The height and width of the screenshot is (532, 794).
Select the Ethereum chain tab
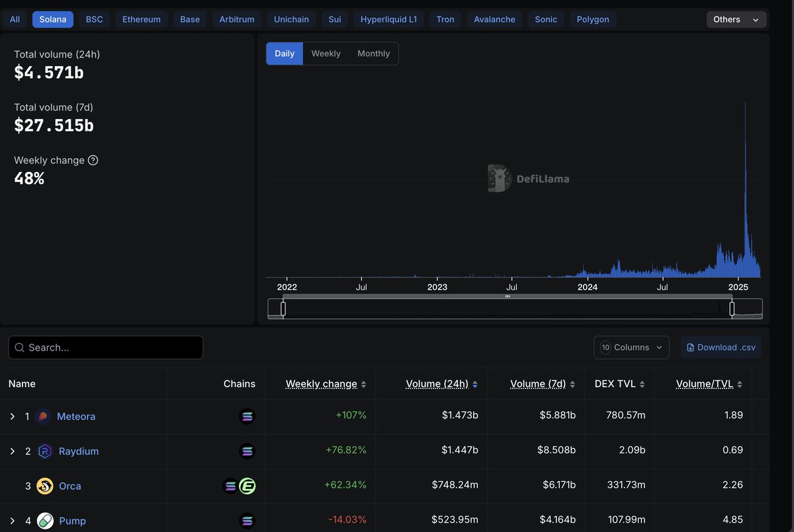[141, 19]
